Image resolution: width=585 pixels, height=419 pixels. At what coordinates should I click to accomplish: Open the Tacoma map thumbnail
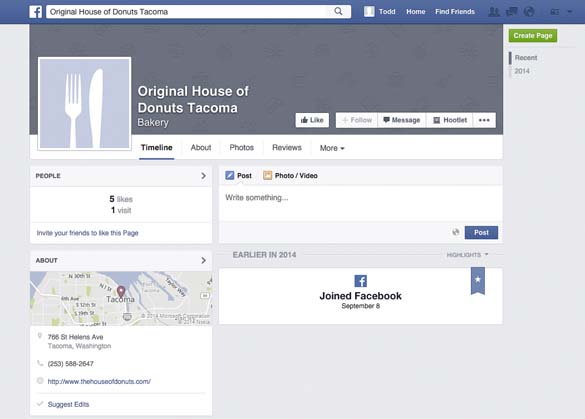point(121,298)
